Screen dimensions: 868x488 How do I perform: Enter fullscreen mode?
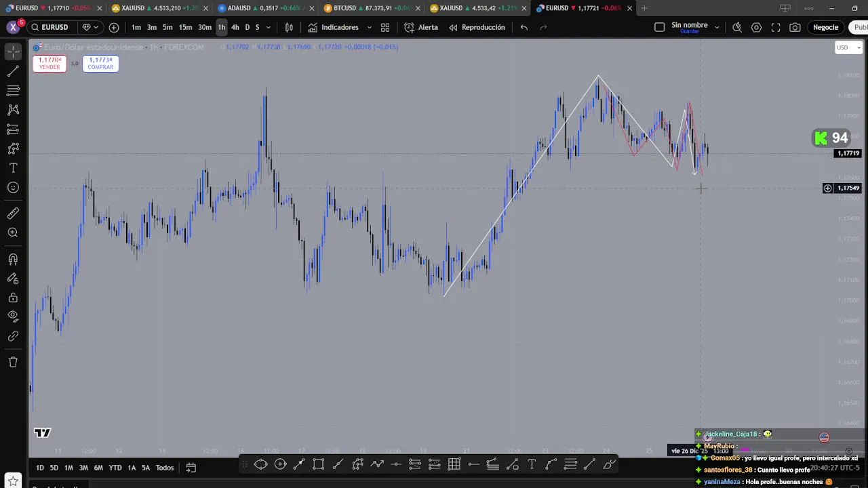776,27
